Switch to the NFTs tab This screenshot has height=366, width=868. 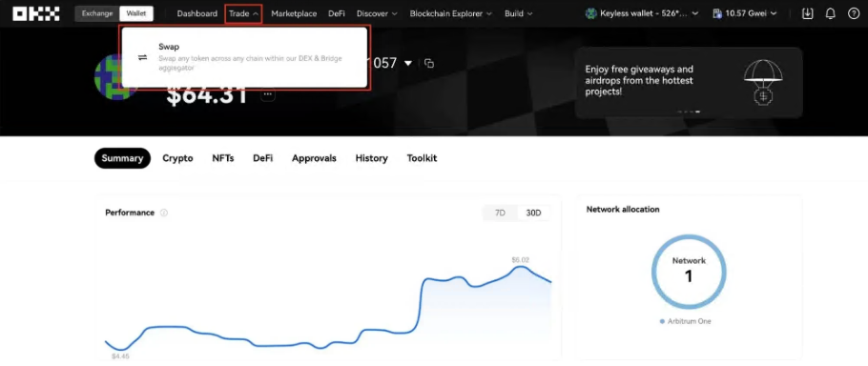223,158
